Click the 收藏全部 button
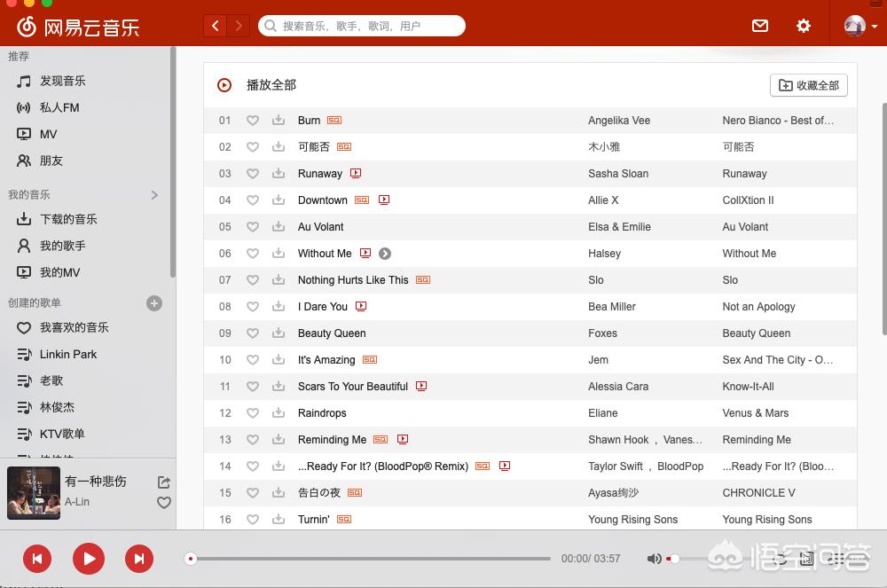Screen dimensions: 887x588 808,85
